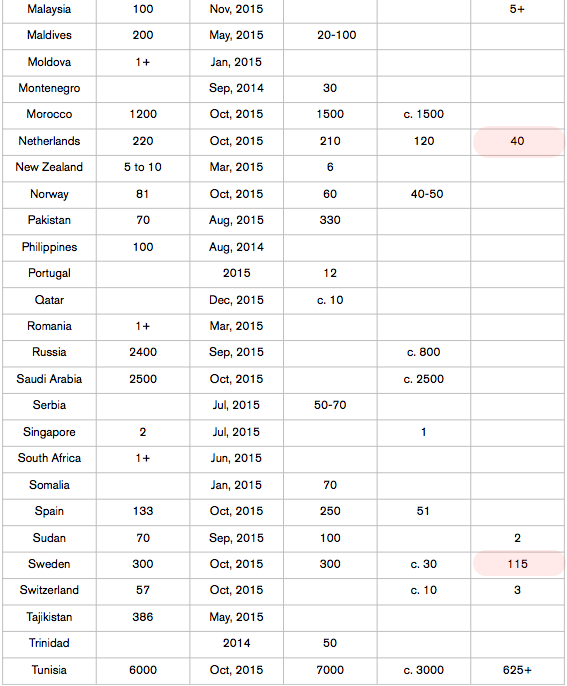Image resolution: width=567 pixels, height=686 pixels.
Task: Click the Tajikistan 386 cell
Action: (x=143, y=617)
